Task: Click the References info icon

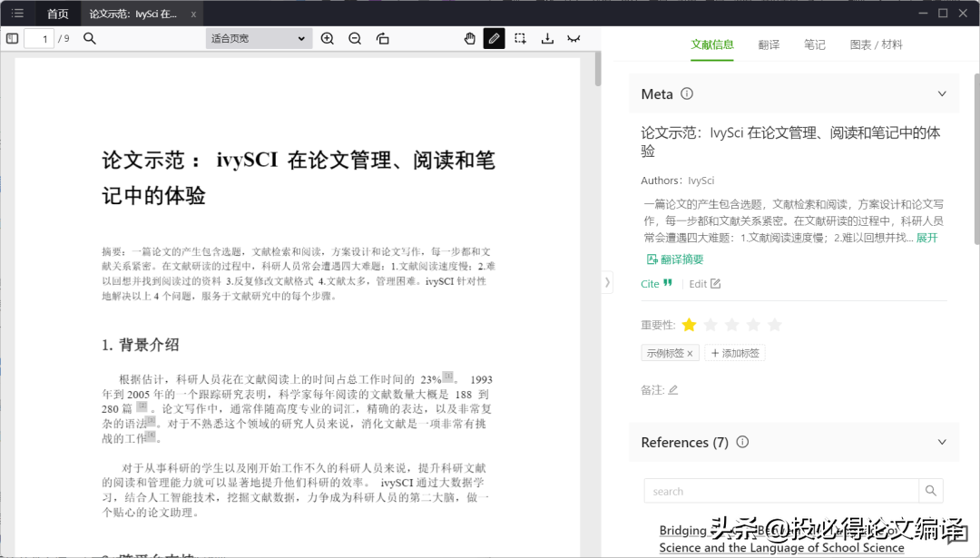Action: coord(742,442)
